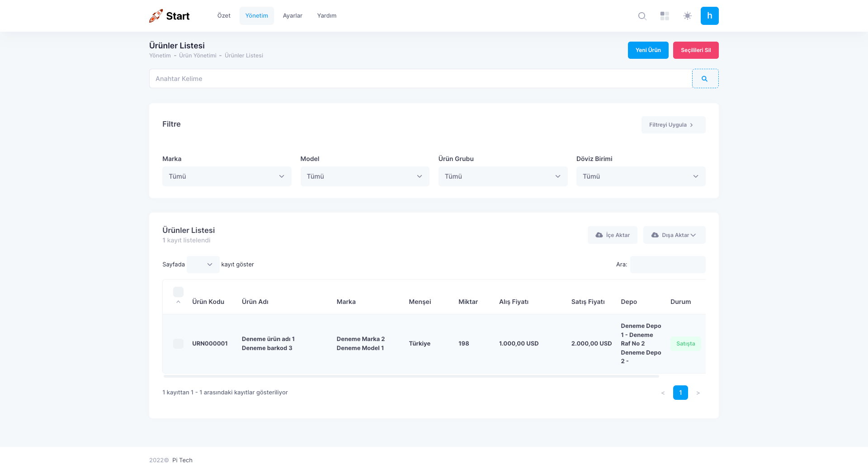The height and width of the screenshot is (474, 868).
Task: Click the blue keyword search icon button
Action: (x=705, y=79)
